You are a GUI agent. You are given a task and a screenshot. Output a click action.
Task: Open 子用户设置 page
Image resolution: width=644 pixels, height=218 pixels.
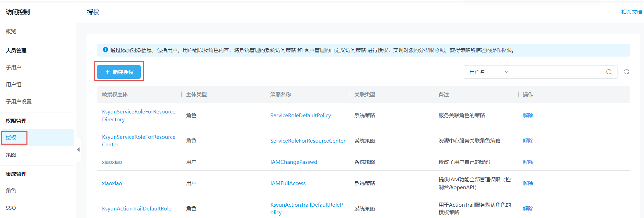[x=19, y=102]
